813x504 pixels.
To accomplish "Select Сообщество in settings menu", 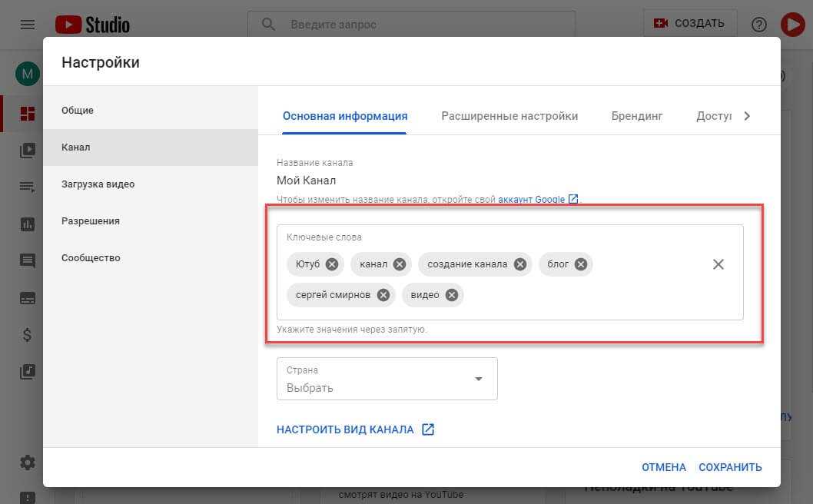I will (x=151, y=257).
